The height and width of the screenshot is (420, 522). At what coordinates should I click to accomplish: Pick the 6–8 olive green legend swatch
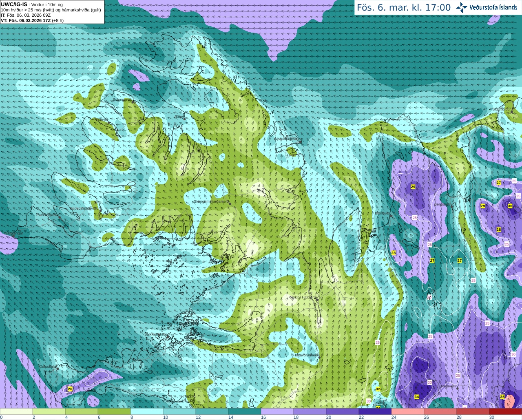pos(114,411)
